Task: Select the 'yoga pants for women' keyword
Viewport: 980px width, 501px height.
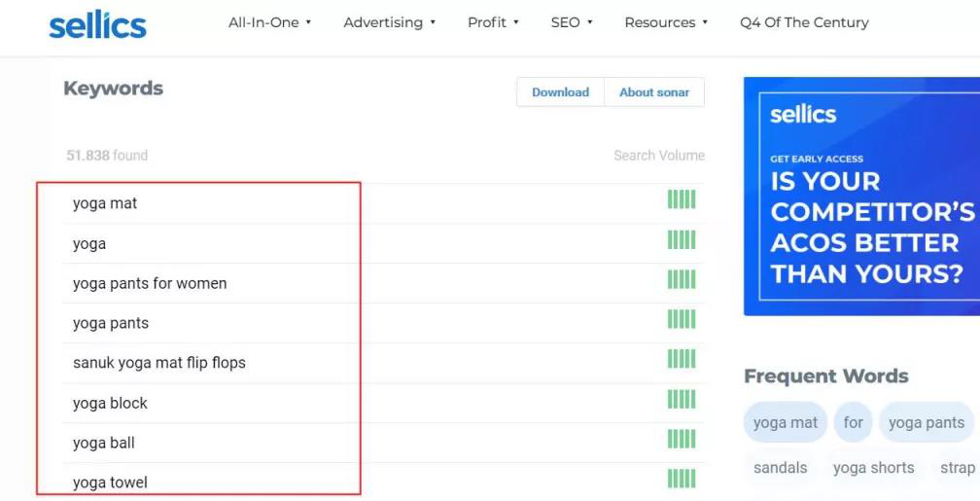Action: click(150, 283)
